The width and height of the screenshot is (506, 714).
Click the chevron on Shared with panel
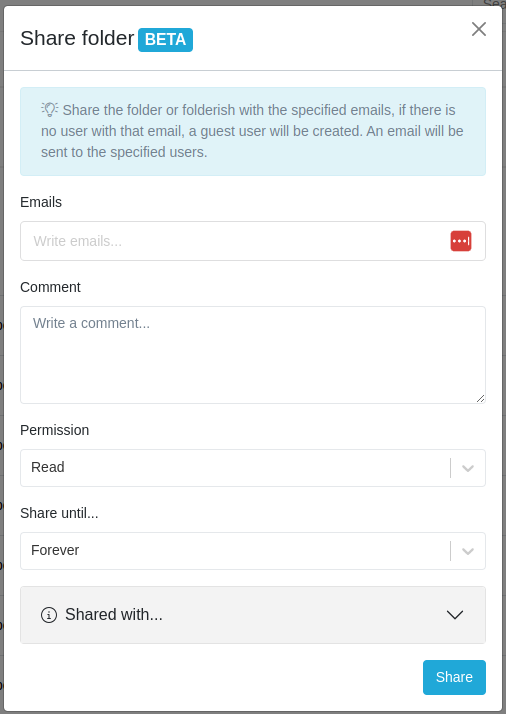click(455, 615)
